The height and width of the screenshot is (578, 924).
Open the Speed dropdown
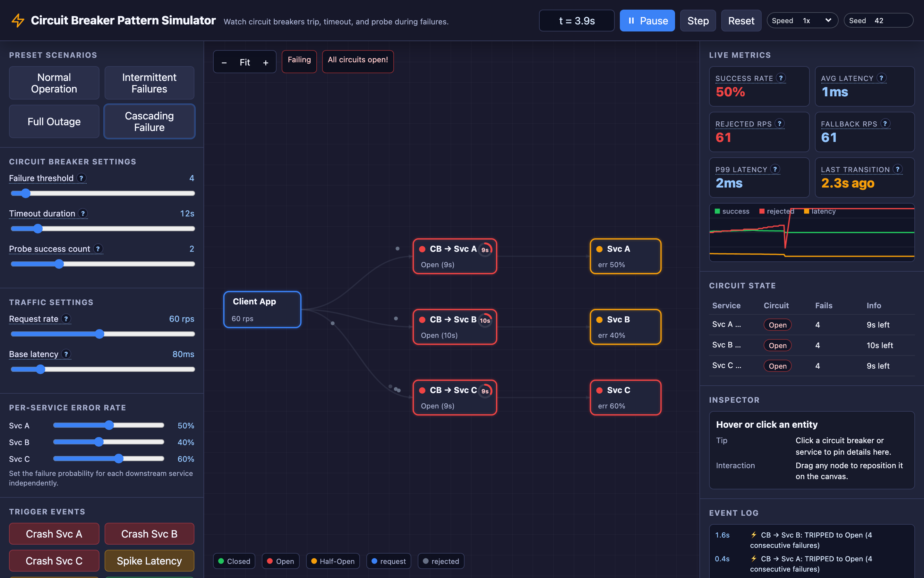click(x=802, y=21)
